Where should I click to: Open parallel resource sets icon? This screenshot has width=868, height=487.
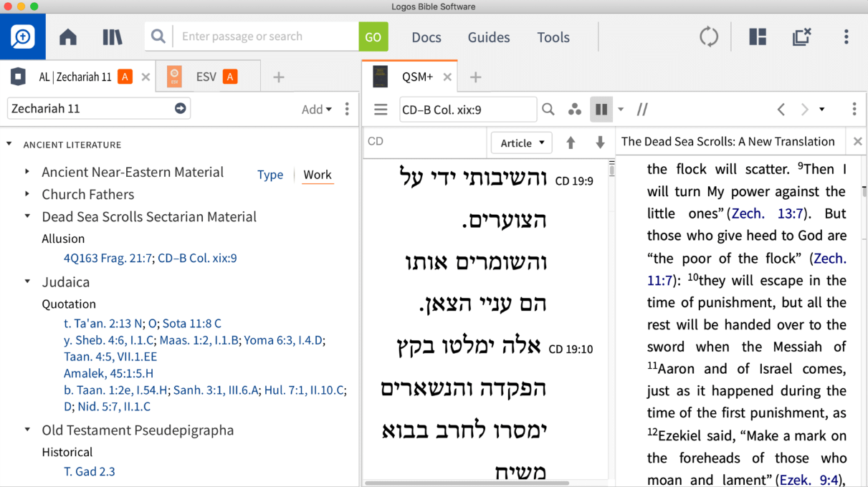tap(642, 110)
